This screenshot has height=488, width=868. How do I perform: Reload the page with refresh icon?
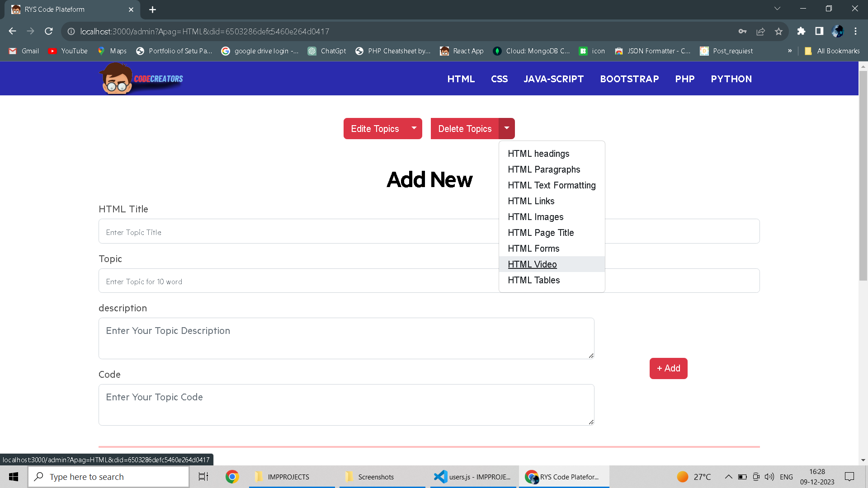point(49,31)
